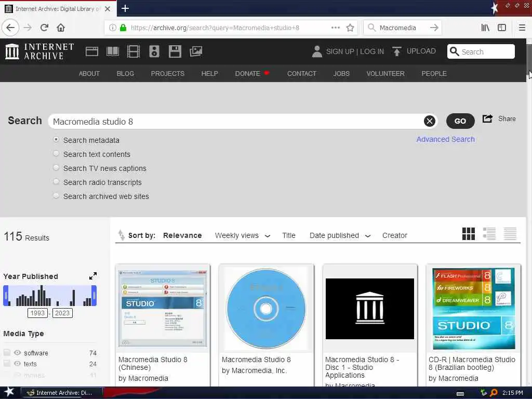Bookmark this page with star icon
Viewport: 532px width, 399px height.
[x=350, y=28]
